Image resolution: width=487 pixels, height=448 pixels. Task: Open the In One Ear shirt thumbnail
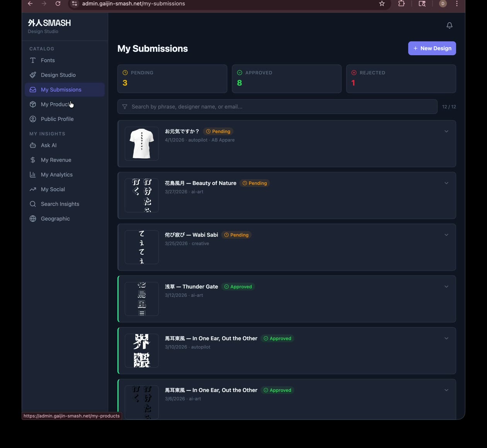click(141, 351)
